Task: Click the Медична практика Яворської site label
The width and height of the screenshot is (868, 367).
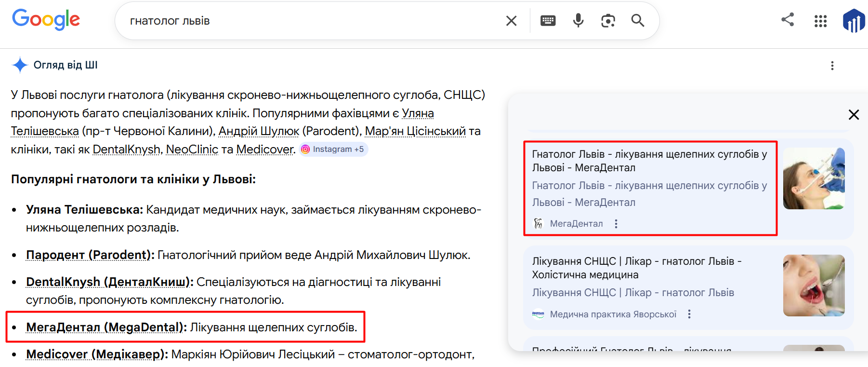Action: point(613,314)
